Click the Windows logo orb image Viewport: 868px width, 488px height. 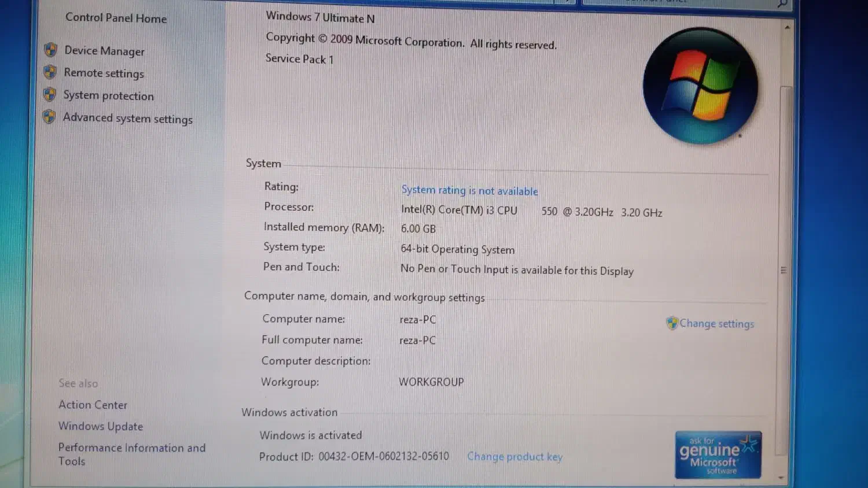700,86
